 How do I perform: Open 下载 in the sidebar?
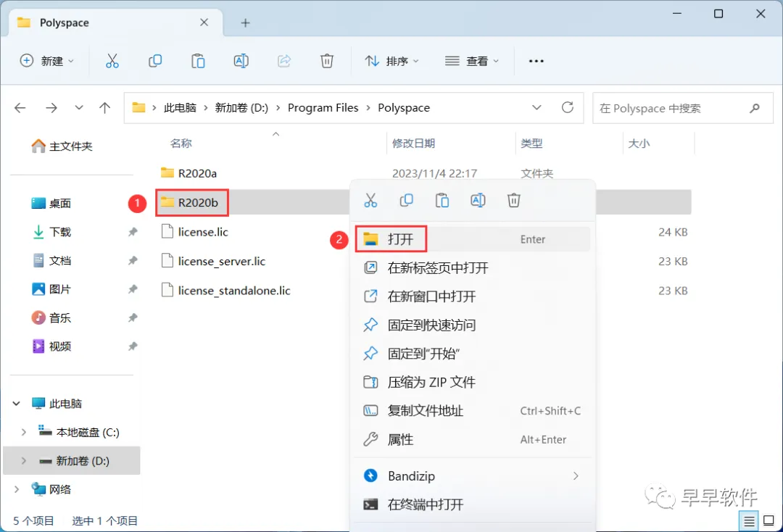(x=51, y=232)
